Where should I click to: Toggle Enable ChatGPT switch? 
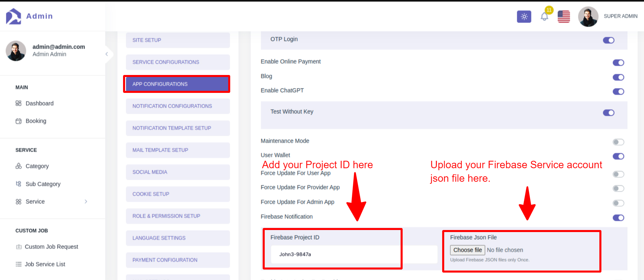tap(618, 92)
